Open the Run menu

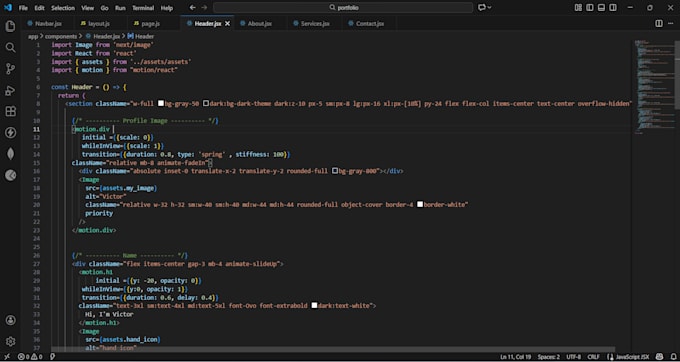pos(120,8)
